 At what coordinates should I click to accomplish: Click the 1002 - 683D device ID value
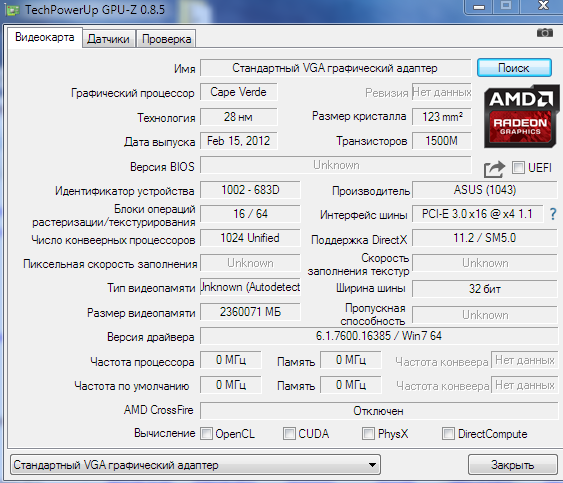pyautogui.click(x=250, y=190)
